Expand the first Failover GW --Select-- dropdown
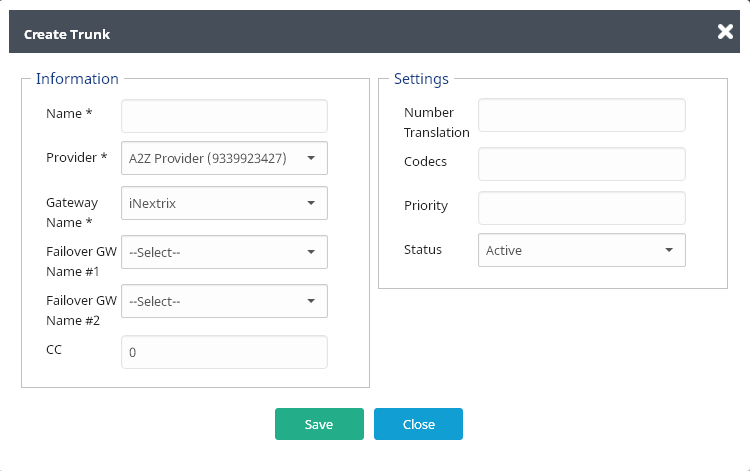Image resolution: width=750 pixels, height=471 pixels. (224, 252)
